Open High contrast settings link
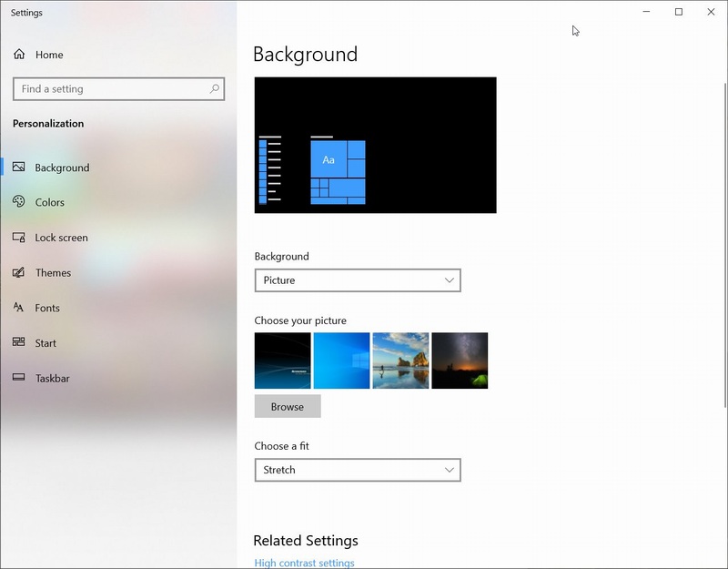Screen dimensions: 728x569 [x=303, y=563]
